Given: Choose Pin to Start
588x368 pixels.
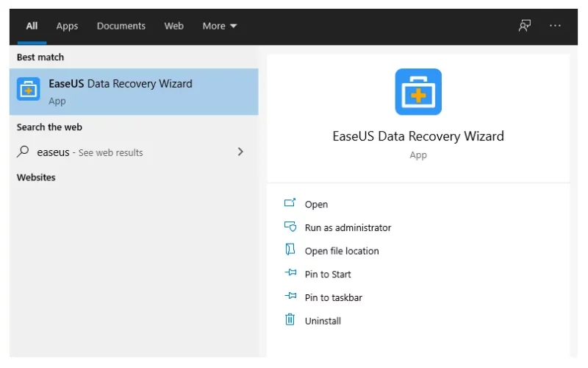Looking at the screenshot, I should tap(328, 274).
